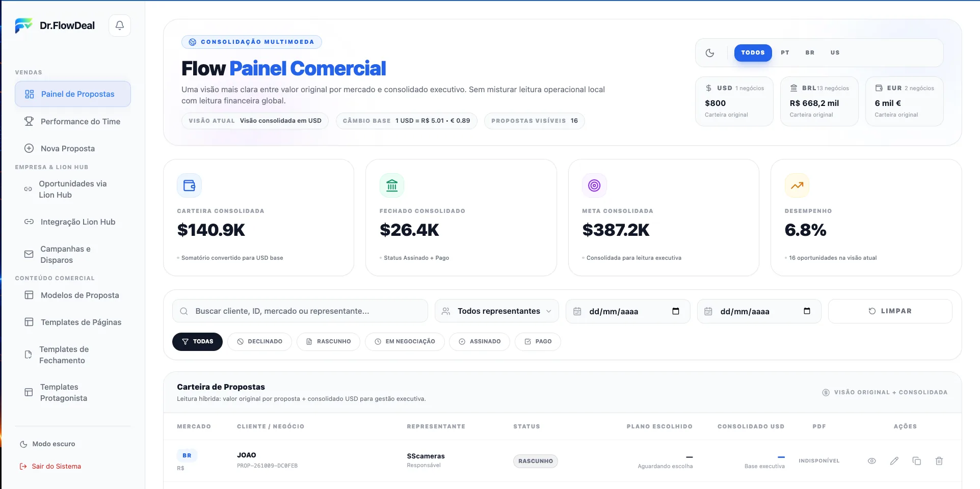
Task: Click the target icon on Meta Consolidada card
Action: coord(594,185)
